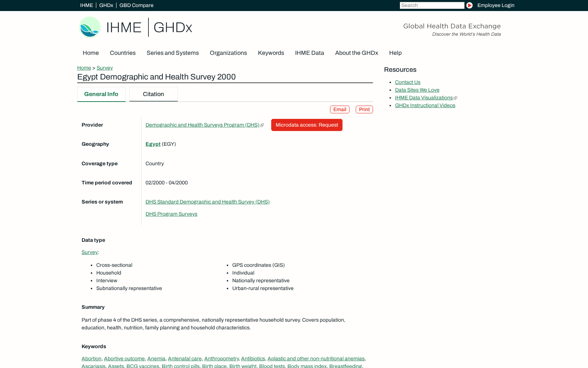Click Subnationally representative list item
Viewport: 588px width, 368px height.
(x=129, y=288)
